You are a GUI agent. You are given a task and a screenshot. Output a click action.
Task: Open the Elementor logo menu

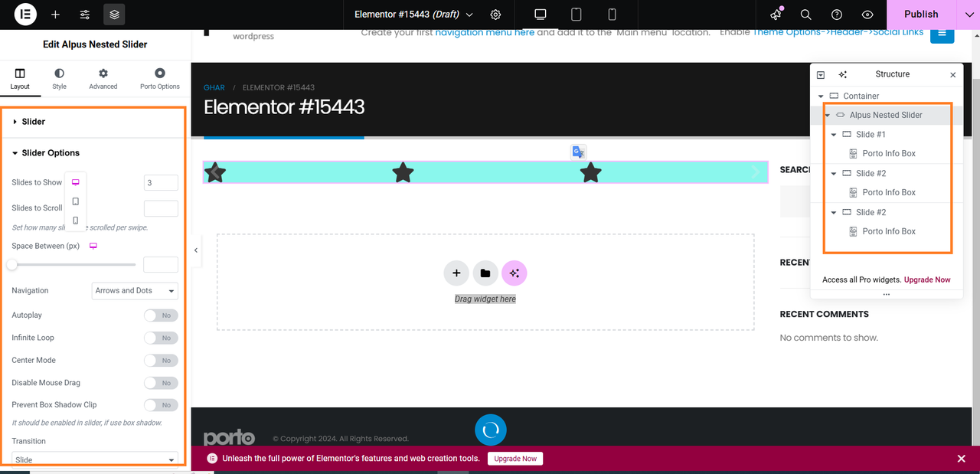pyautogui.click(x=25, y=14)
